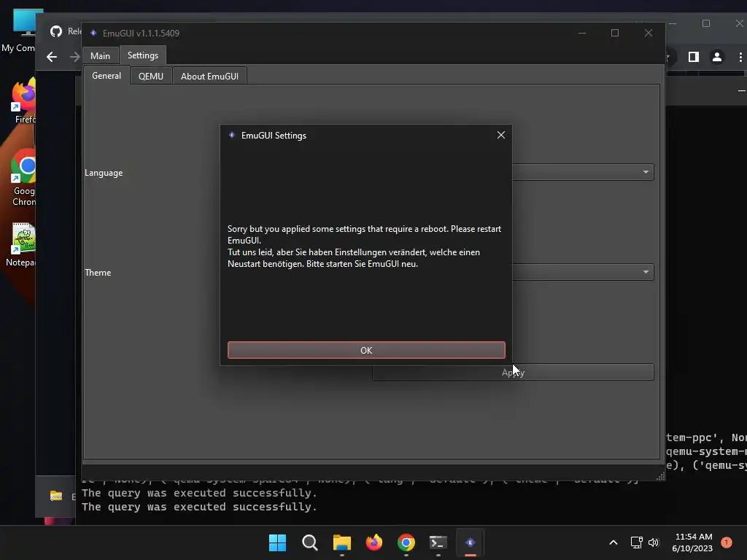
Task: Open the Theme dropdown arrow
Action: [646, 272]
